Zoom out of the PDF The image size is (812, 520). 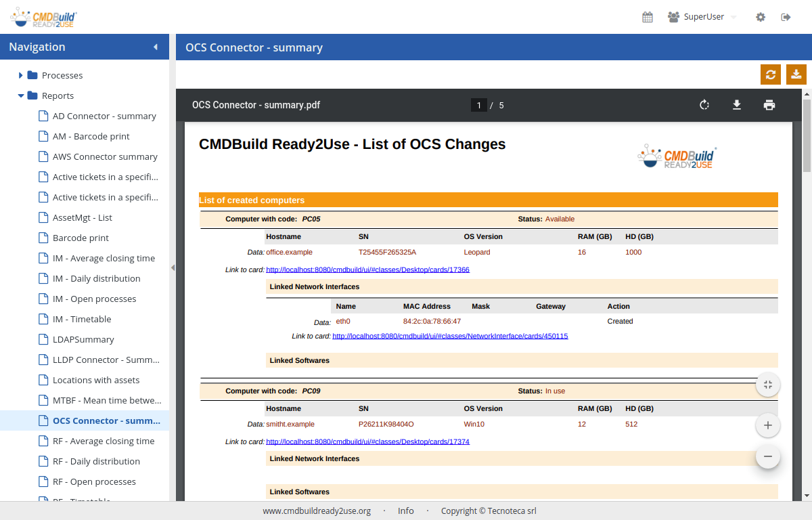767,456
